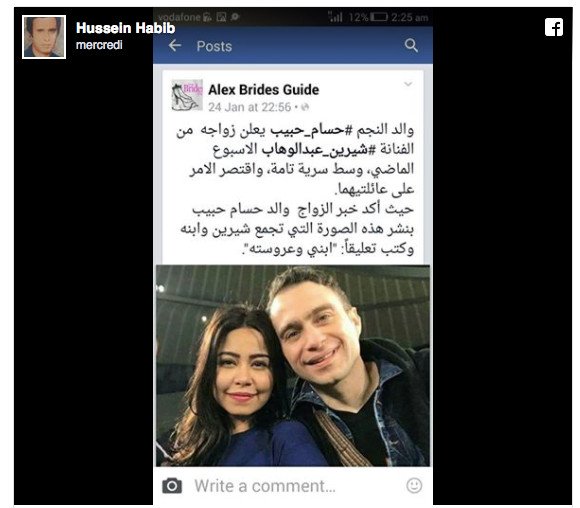The width and height of the screenshot is (580, 508).
Task: Open the Alex Brides Guide page name
Action: (x=263, y=90)
